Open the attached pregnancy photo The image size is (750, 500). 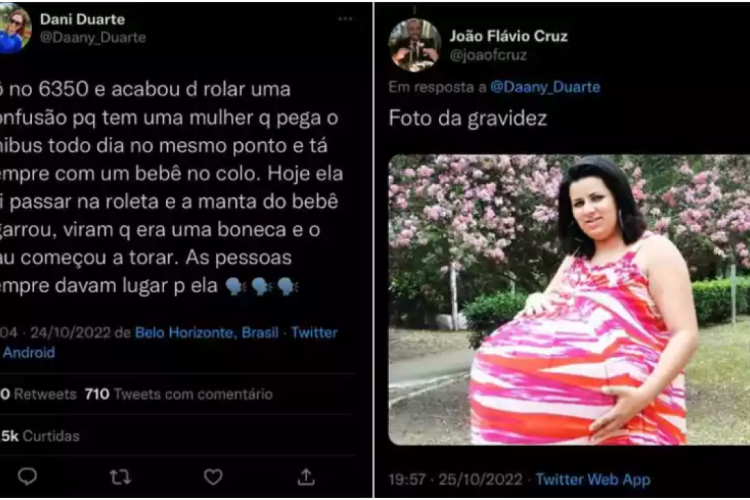[x=569, y=300]
